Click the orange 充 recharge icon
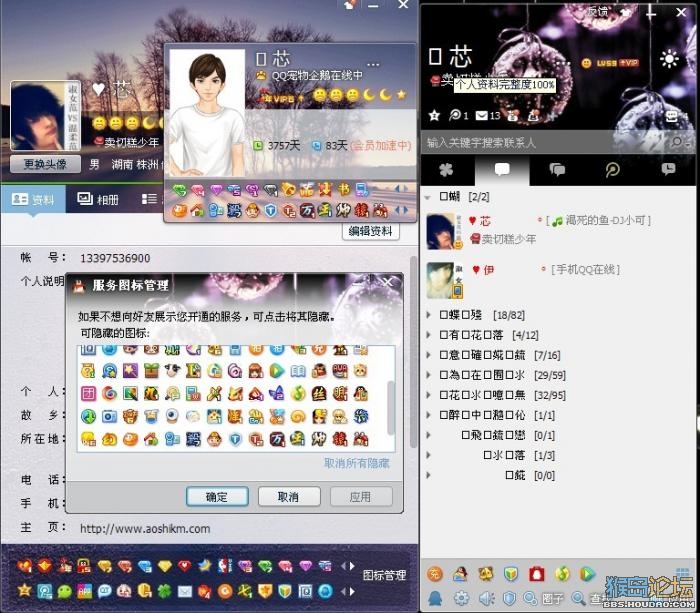The height and width of the screenshot is (613, 700). pyautogui.click(x=435, y=574)
